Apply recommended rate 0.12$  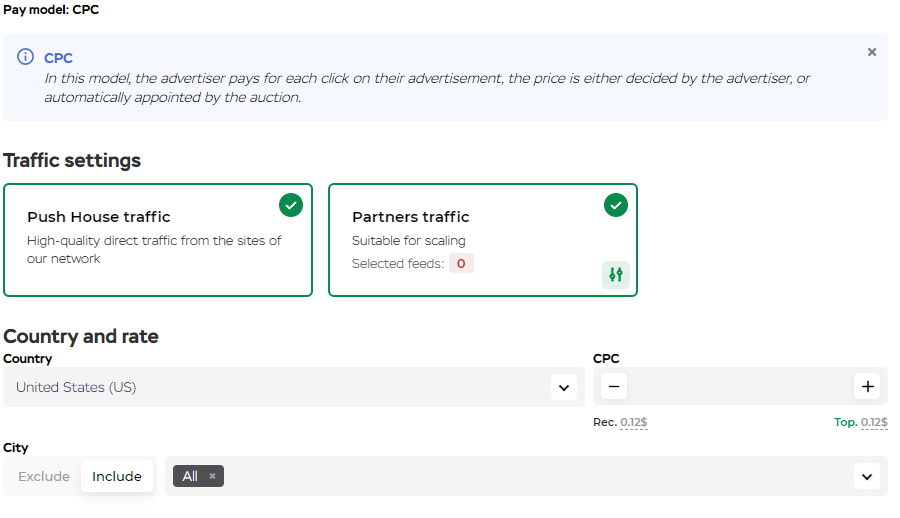click(634, 423)
